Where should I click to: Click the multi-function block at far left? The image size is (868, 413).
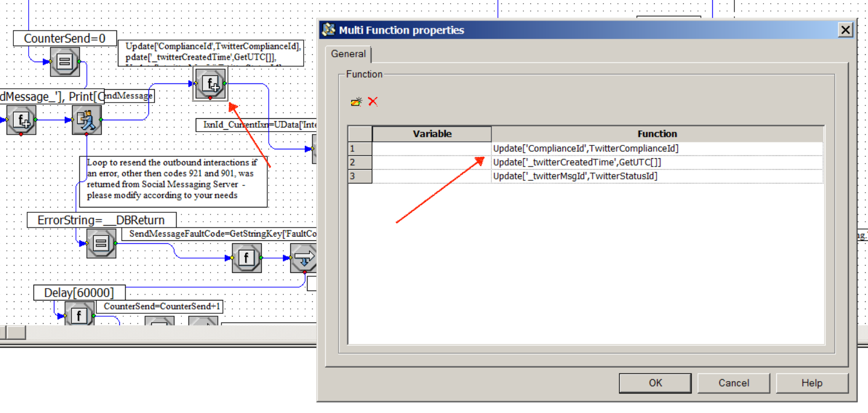[x=21, y=120]
